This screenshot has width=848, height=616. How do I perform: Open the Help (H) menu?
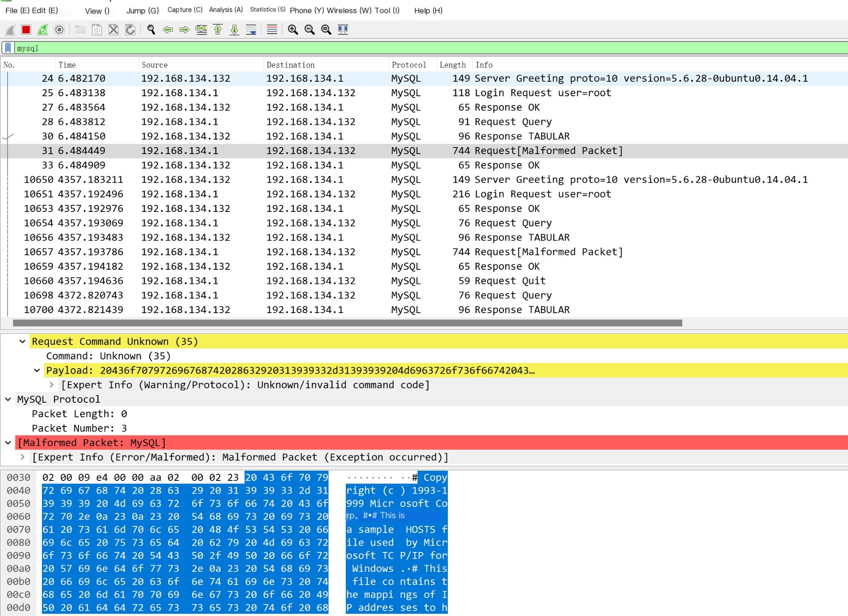428,11
